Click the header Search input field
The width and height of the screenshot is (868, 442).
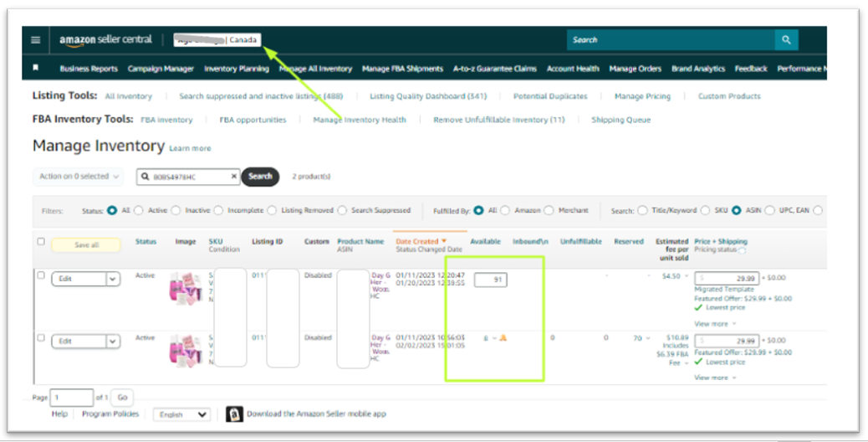[671, 40]
